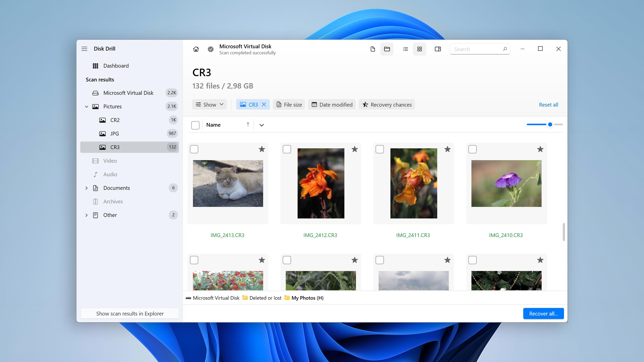644x362 pixels.
Task: Star the Christmas tree photo
Action: coord(540,260)
